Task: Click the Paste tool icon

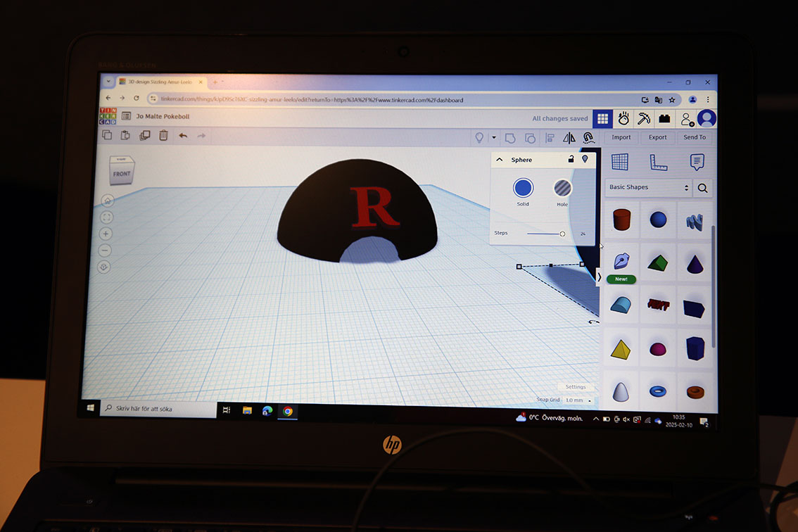Action: (125, 135)
